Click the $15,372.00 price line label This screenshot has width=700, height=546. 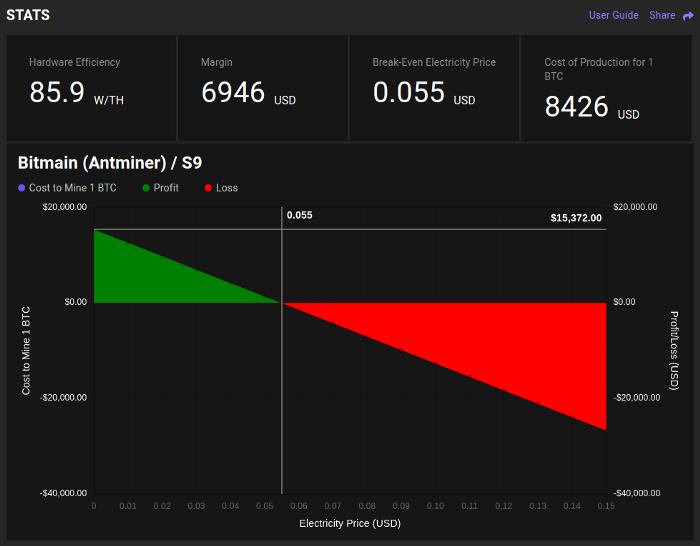[x=576, y=218]
